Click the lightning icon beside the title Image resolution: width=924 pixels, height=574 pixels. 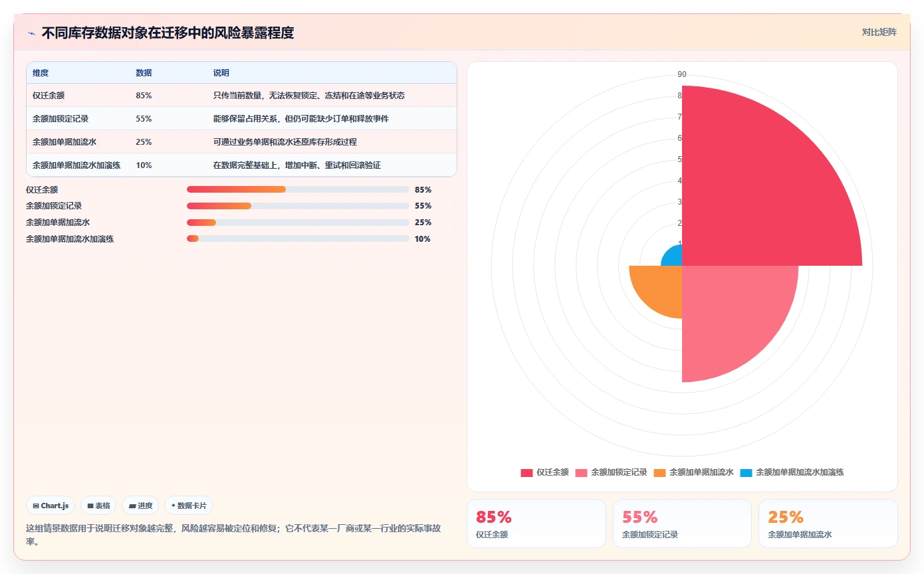pos(32,33)
